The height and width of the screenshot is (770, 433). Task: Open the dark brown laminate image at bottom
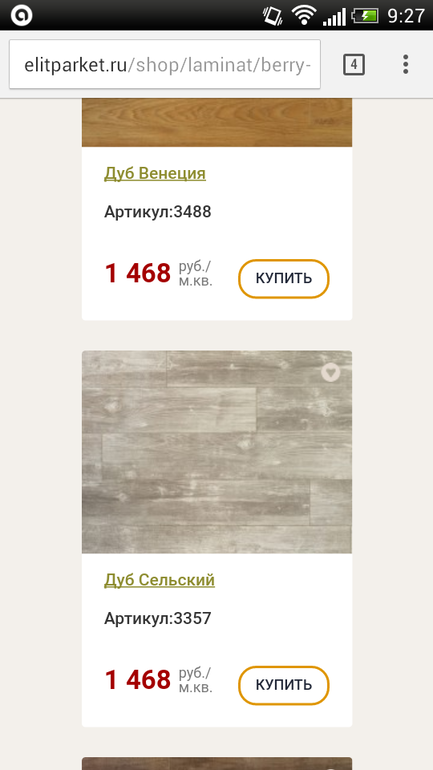coord(217,764)
